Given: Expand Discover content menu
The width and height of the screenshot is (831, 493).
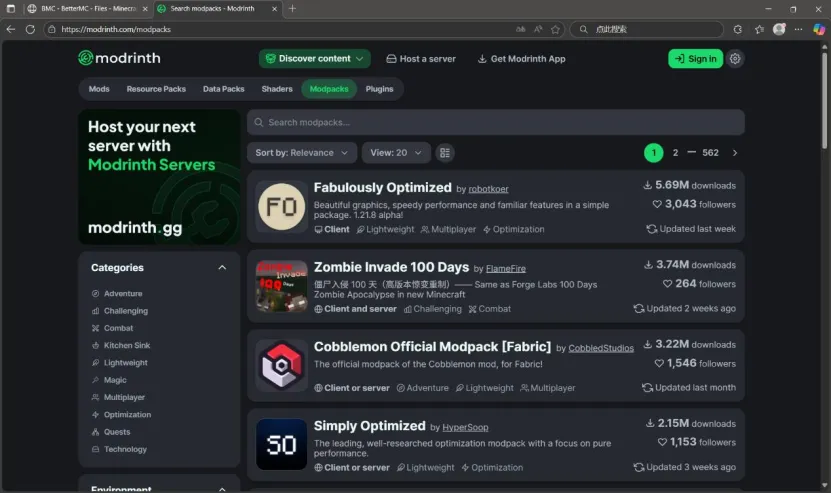Looking at the screenshot, I should tap(314, 59).
